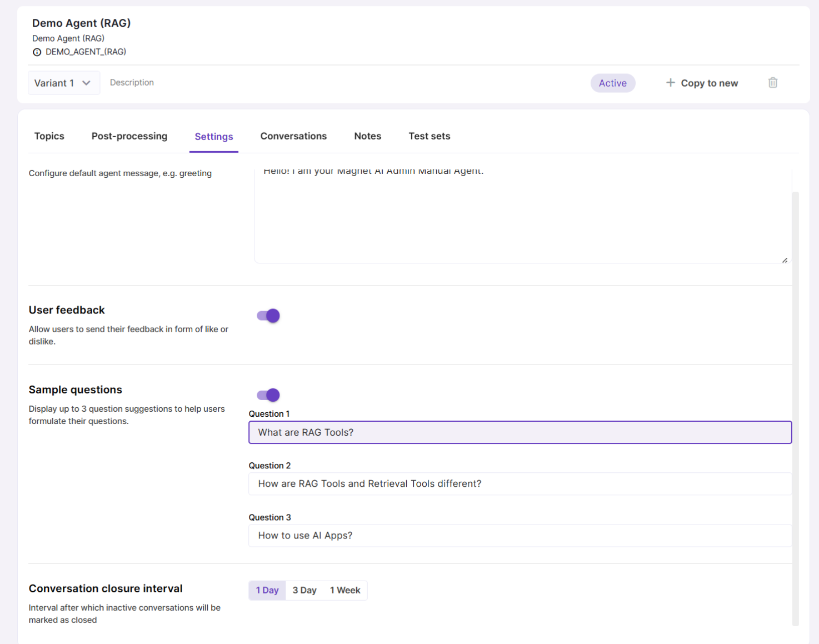Click the Question 3 input field

coord(520,536)
